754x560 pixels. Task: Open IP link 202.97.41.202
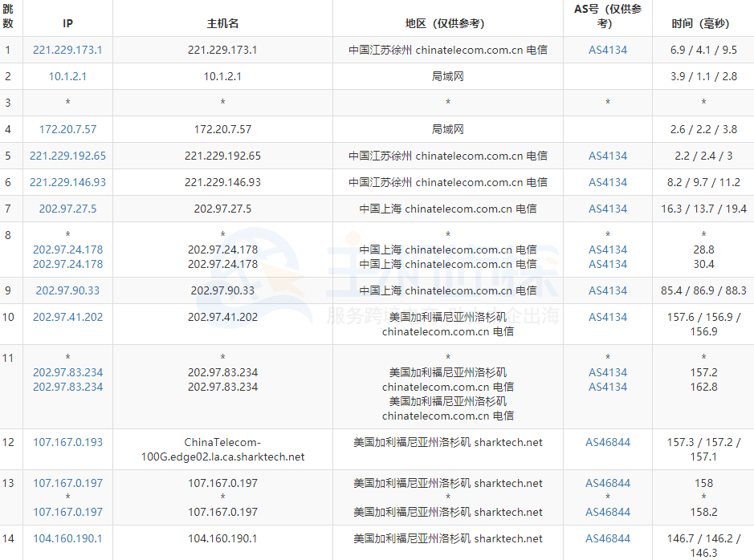[x=67, y=317]
